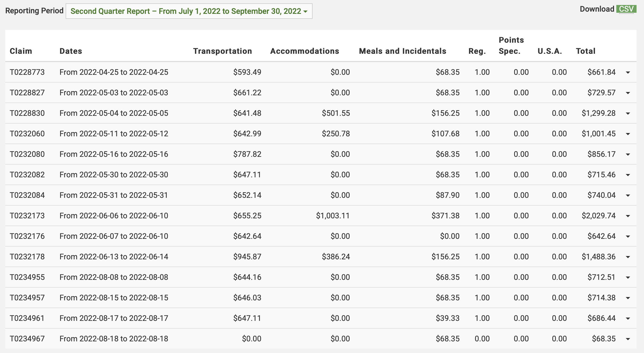644x353 pixels.
Task: Select claim number T0232173
Action: [27, 216]
